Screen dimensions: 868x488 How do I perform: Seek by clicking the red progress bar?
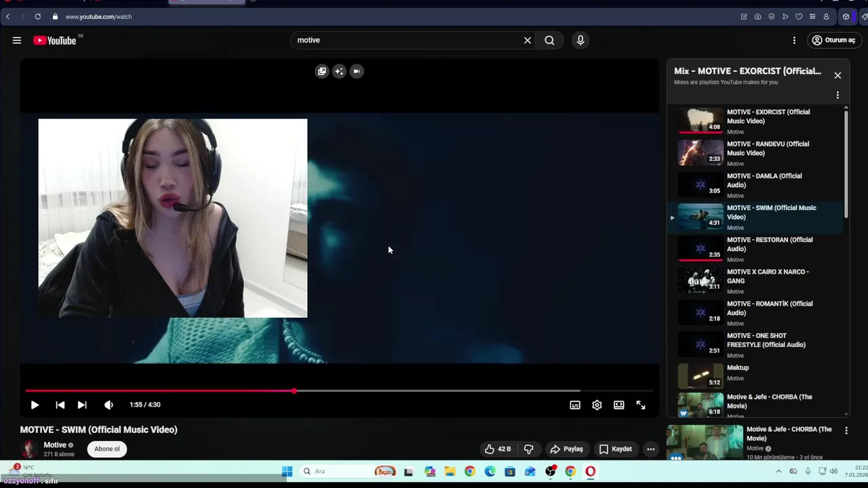(159, 391)
